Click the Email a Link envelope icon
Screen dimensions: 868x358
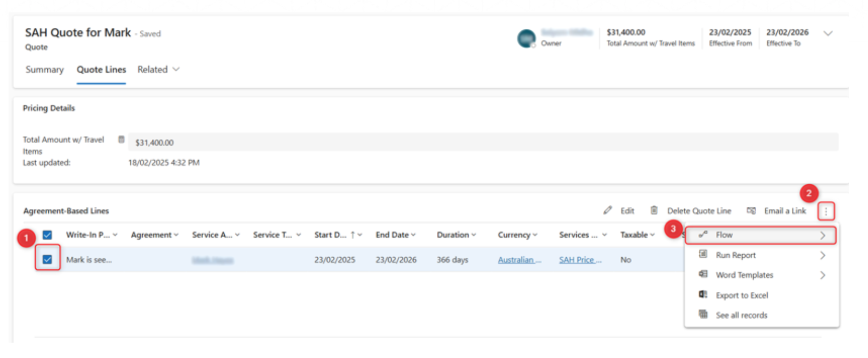click(x=751, y=210)
